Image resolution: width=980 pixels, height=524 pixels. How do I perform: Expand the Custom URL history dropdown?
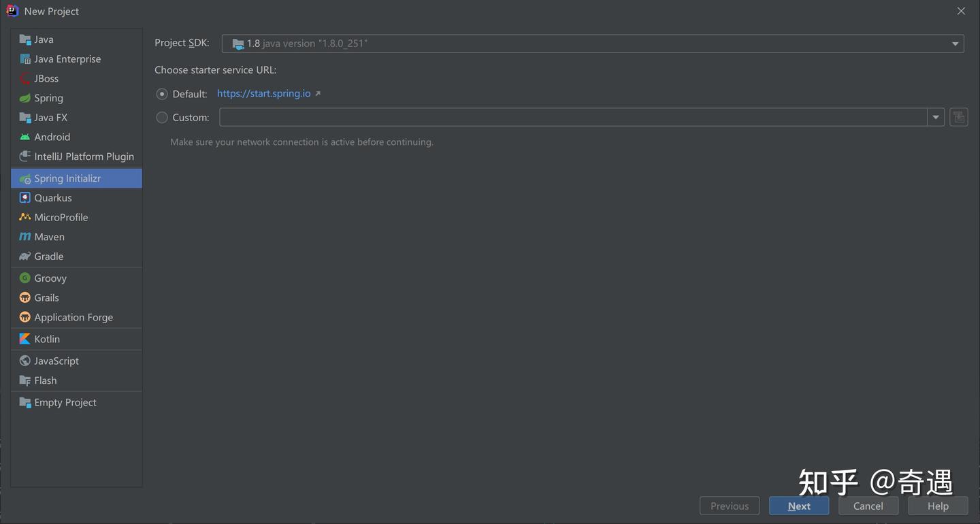tap(936, 116)
